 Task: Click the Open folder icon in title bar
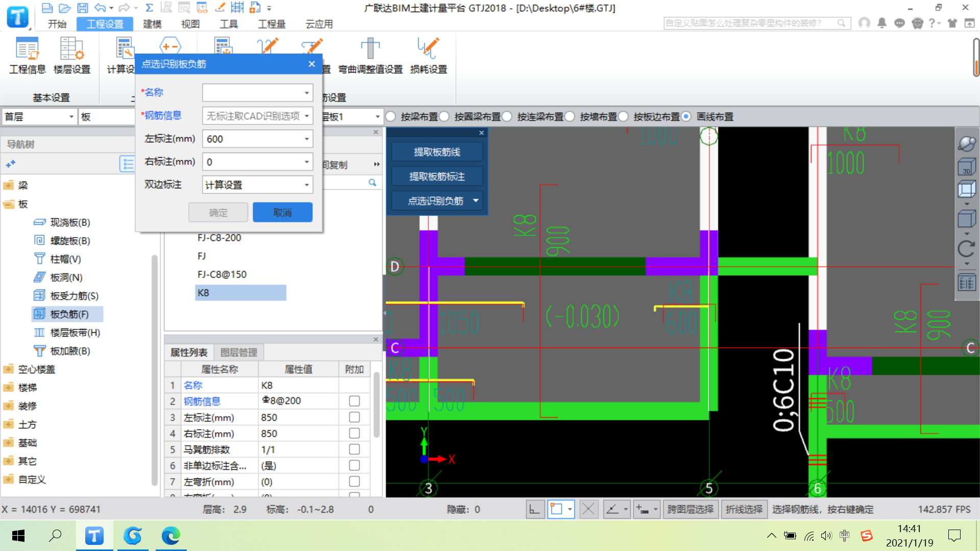[64, 8]
